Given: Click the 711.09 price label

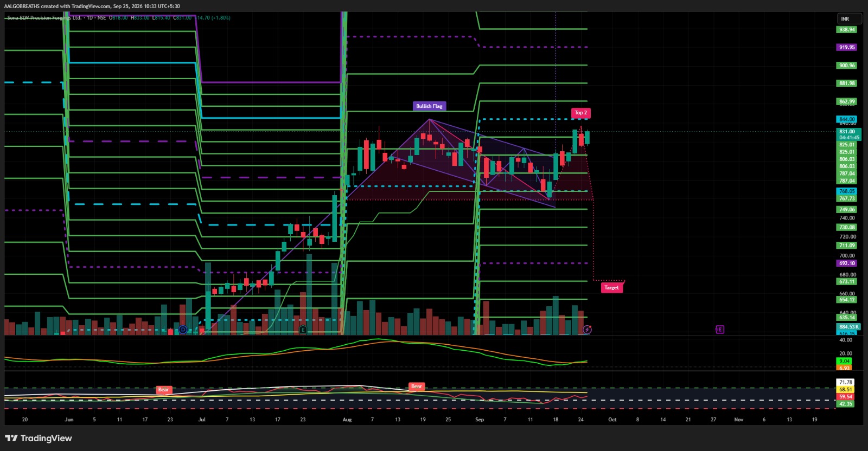Looking at the screenshot, I should pos(847,246).
